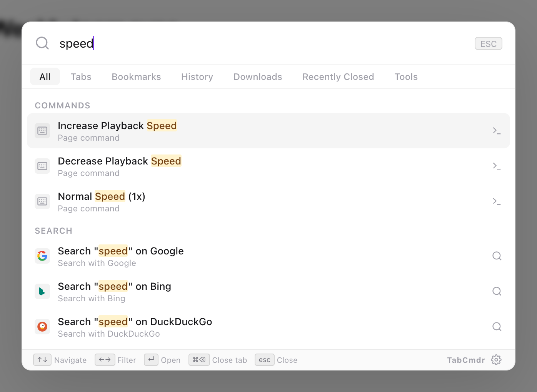This screenshot has width=537, height=392.
Task: Click the terminal prompt icon on Normal Speed row
Action: click(x=497, y=201)
